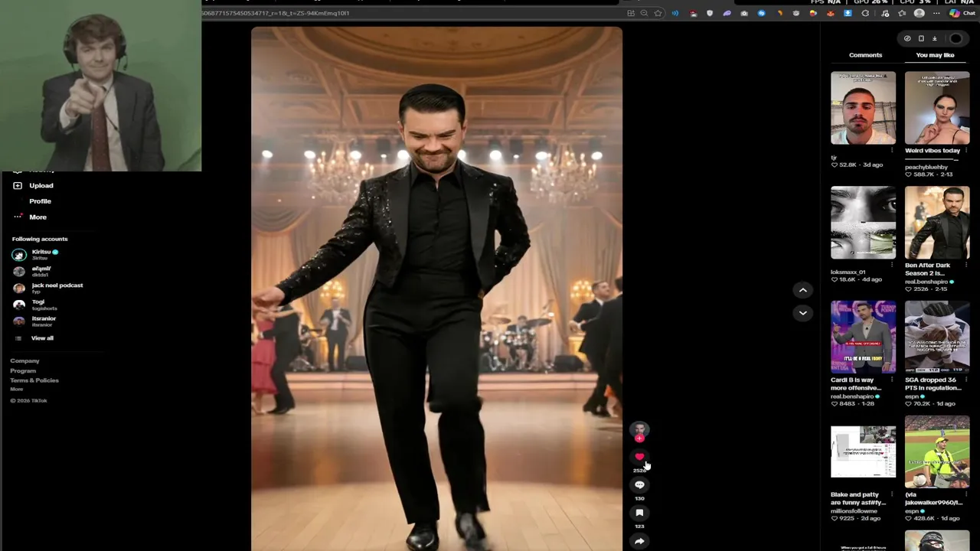Click the browser user profile avatar

(920, 13)
